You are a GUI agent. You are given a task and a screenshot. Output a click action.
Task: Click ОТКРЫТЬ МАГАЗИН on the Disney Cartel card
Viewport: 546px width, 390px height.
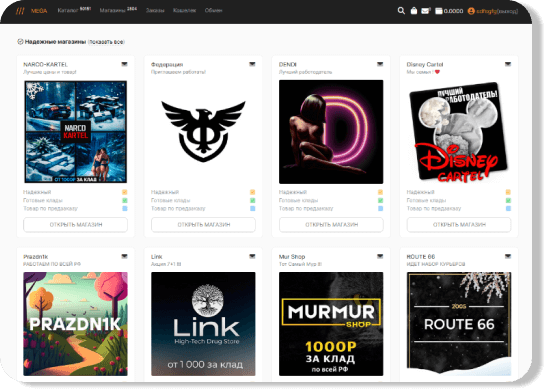click(459, 225)
